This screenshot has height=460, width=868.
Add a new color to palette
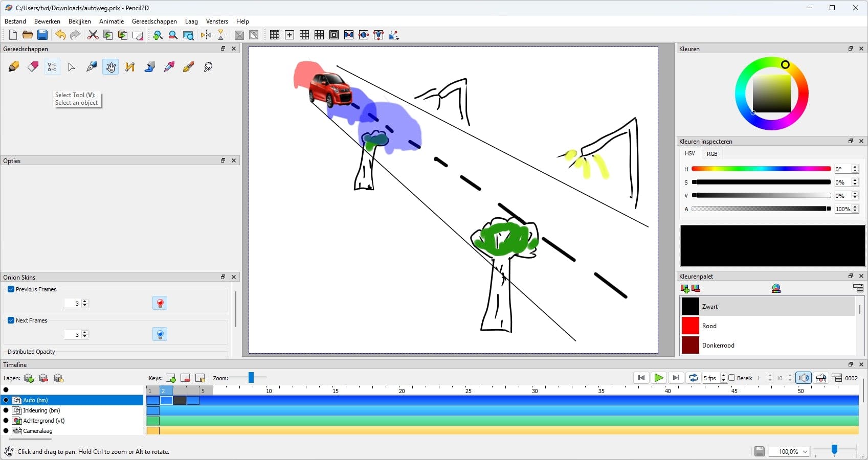(x=685, y=288)
